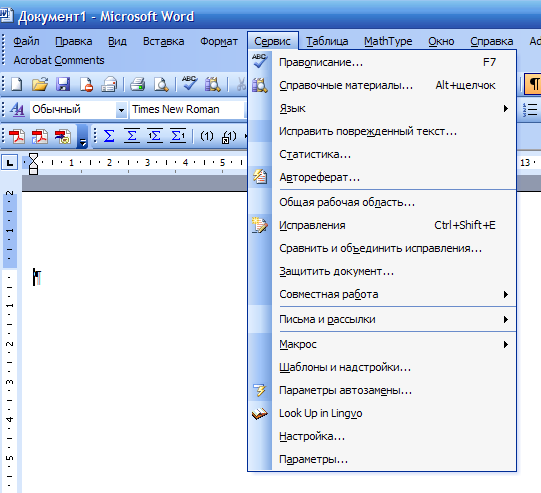The width and height of the screenshot is (541, 493).
Task: Open Статистика... word count
Action: [x=382, y=154]
